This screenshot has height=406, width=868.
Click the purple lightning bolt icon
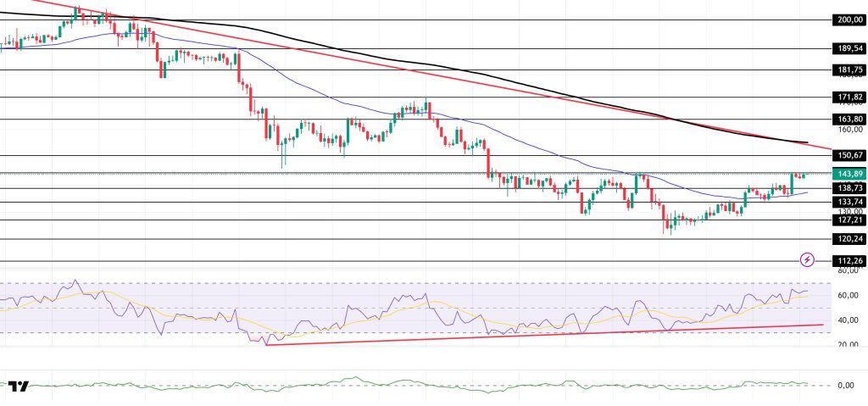pyautogui.click(x=807, y=259)
